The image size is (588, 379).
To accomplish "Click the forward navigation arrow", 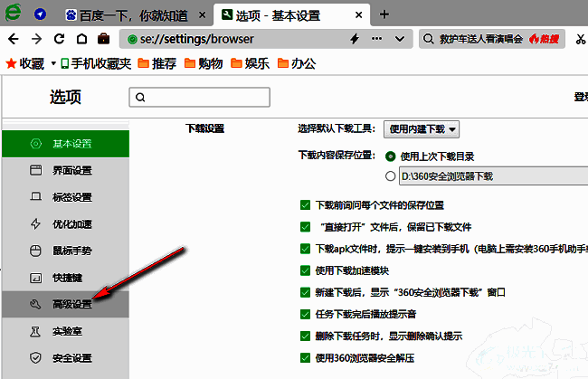I will click(x=36, y=39).
